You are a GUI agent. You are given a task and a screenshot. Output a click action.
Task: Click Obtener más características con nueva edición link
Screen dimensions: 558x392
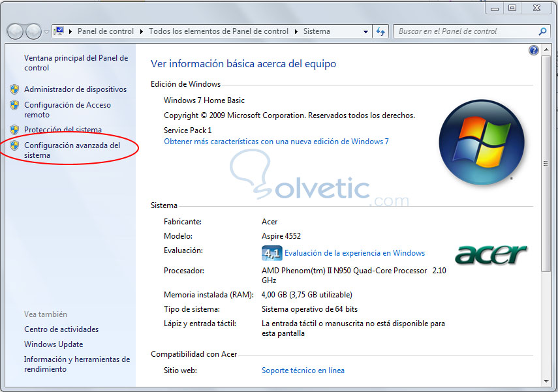(276, 142)
